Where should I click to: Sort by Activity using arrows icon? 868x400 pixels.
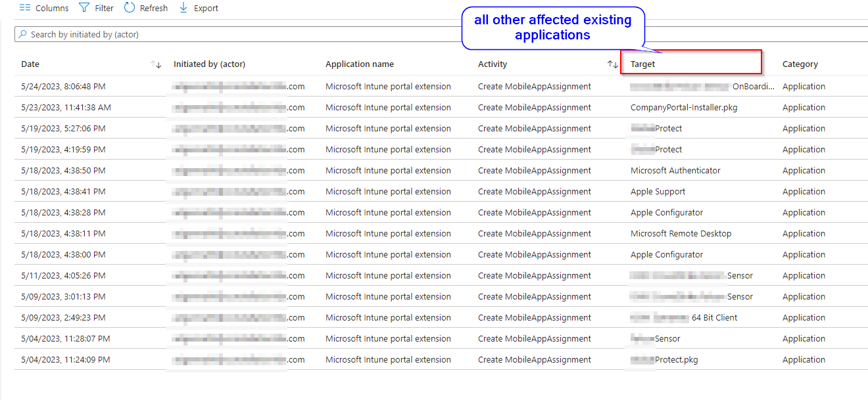point(612,64)
